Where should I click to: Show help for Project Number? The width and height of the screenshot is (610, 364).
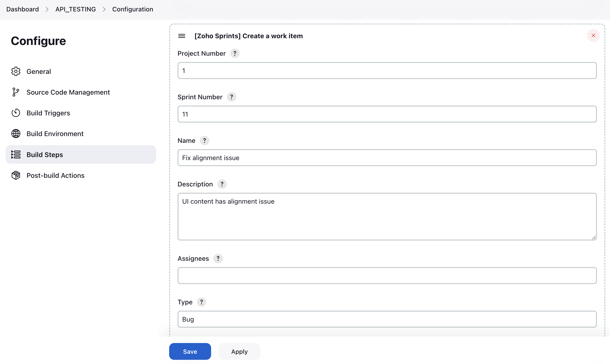tap(235, 53)
